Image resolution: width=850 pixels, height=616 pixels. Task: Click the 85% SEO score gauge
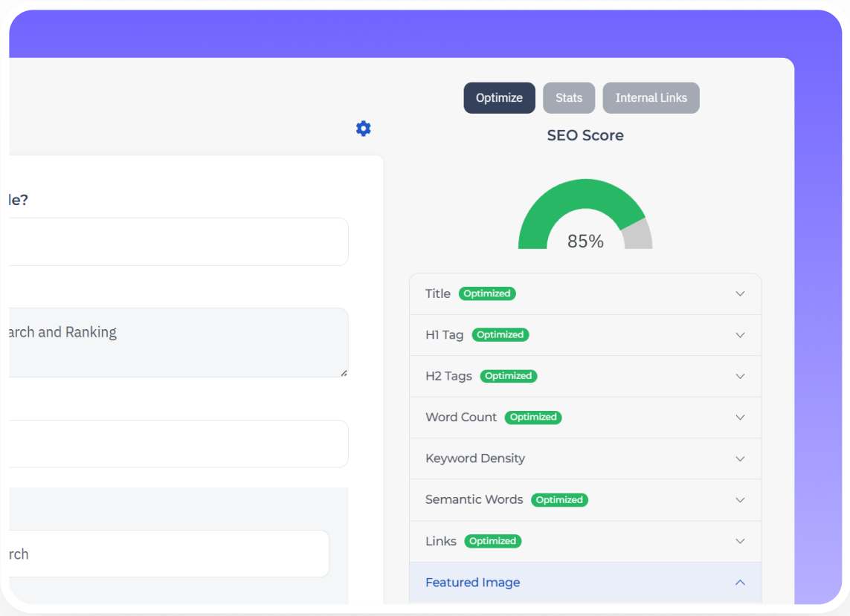coord(585,217)
